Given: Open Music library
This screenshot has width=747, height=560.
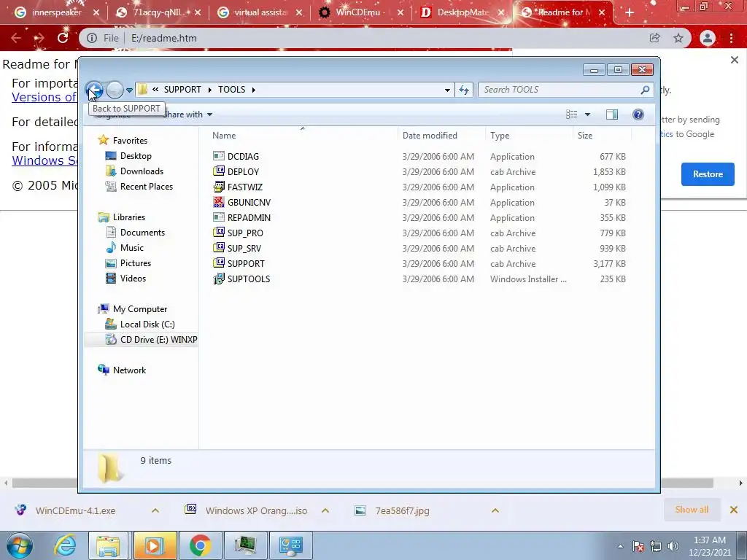Looking at the screenshot, I should (x=131, y=248).
